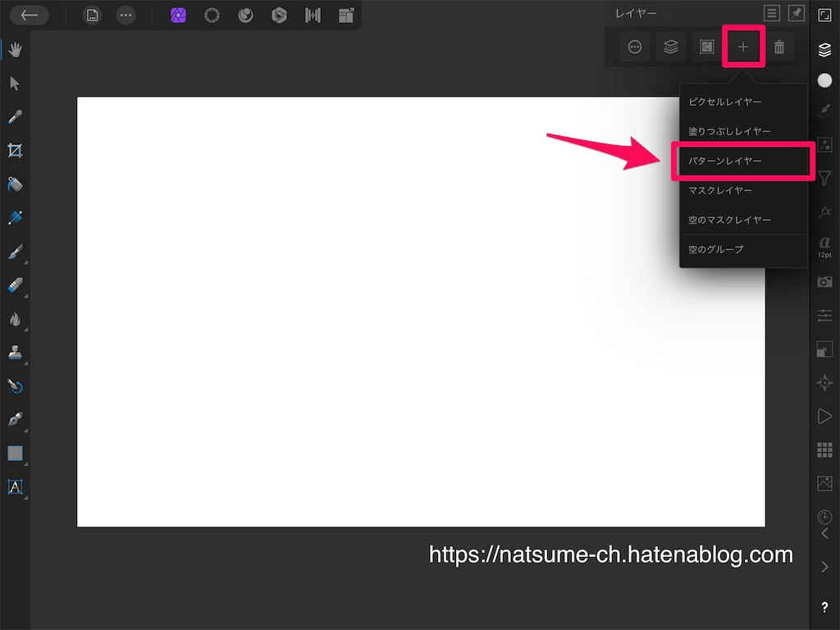Select the Erase Brush tool
The width and height of the screenshot is (840, 630).
pos(15,285)
